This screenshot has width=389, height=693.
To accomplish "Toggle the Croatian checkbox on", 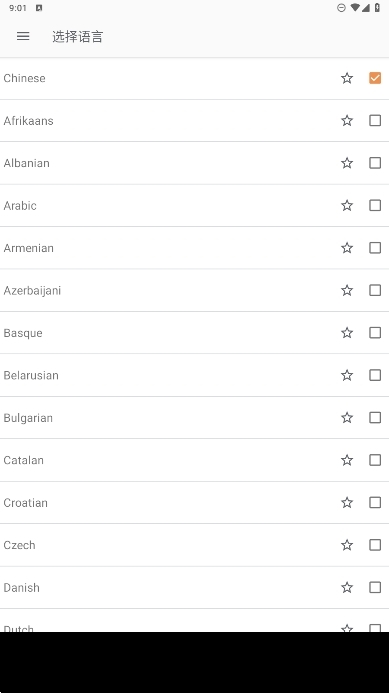I will coord(375,503).
